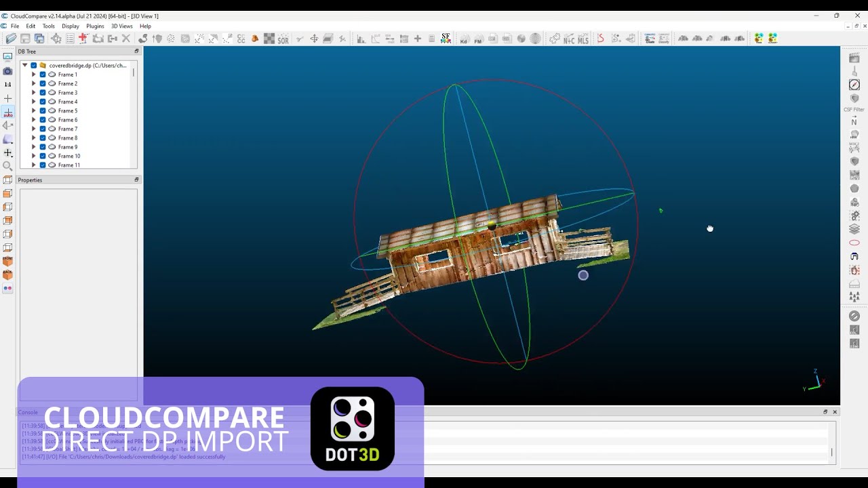Screen dimensions: 868x488
Task: Click the checkerboard rasterize icon
Action: [269, 39]
